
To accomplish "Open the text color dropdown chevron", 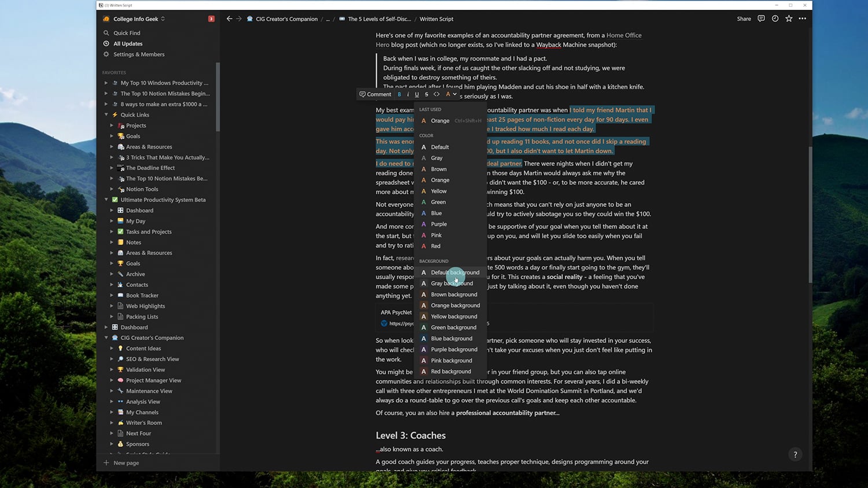I will pyautogui.click(x=455, y=94).
